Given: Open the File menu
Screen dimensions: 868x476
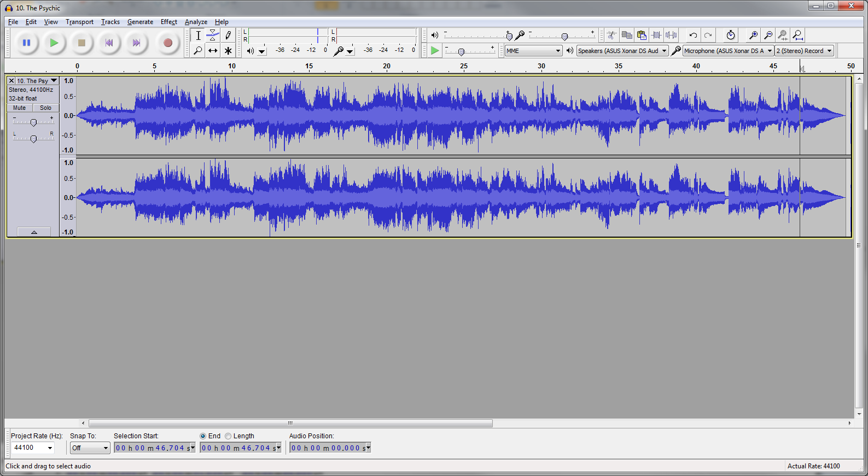Looking at the screenshot, I should pyautogui.click(x=13, y=22).
